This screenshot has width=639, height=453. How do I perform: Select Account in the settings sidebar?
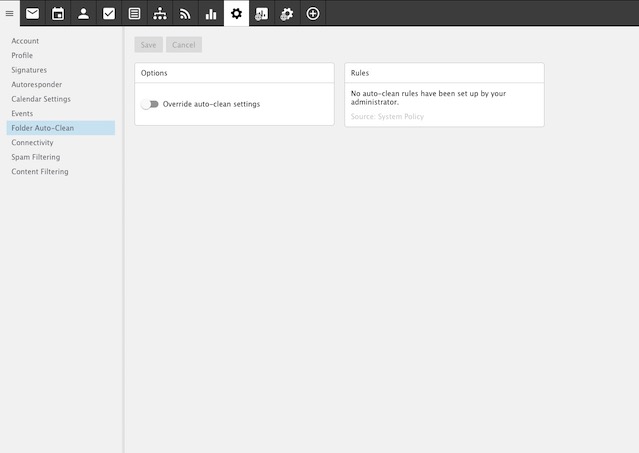pos(25,41)
